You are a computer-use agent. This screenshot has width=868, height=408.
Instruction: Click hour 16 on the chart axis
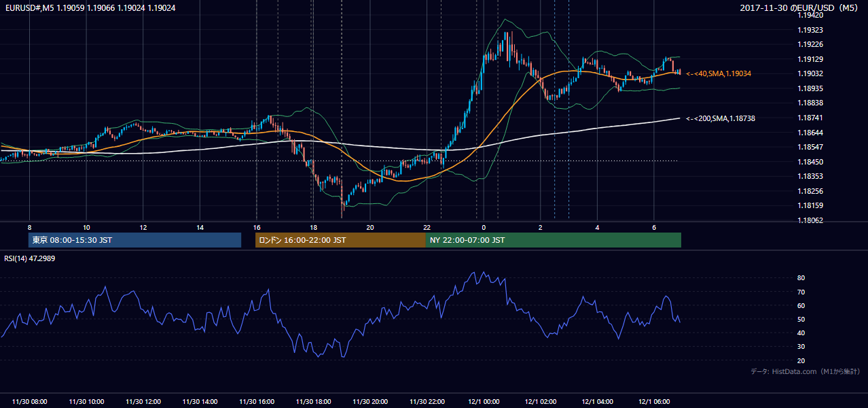point(257,227)
